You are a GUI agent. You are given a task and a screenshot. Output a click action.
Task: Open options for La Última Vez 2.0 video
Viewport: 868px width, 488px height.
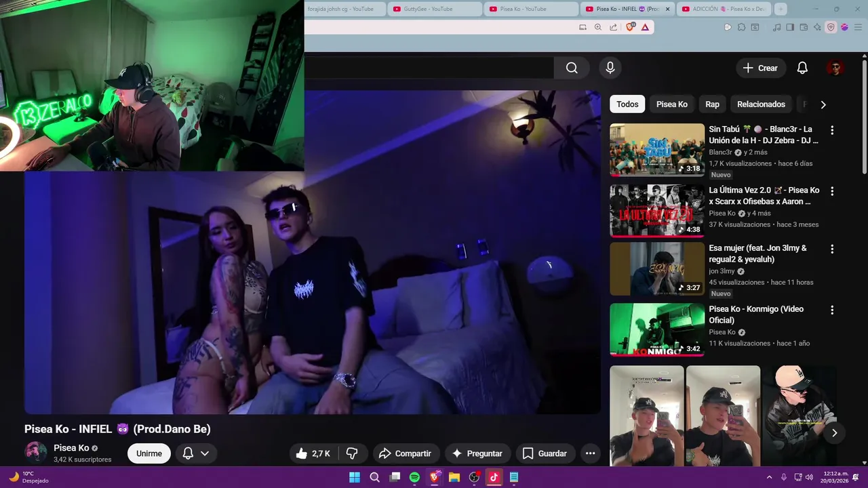pos(832,191)
